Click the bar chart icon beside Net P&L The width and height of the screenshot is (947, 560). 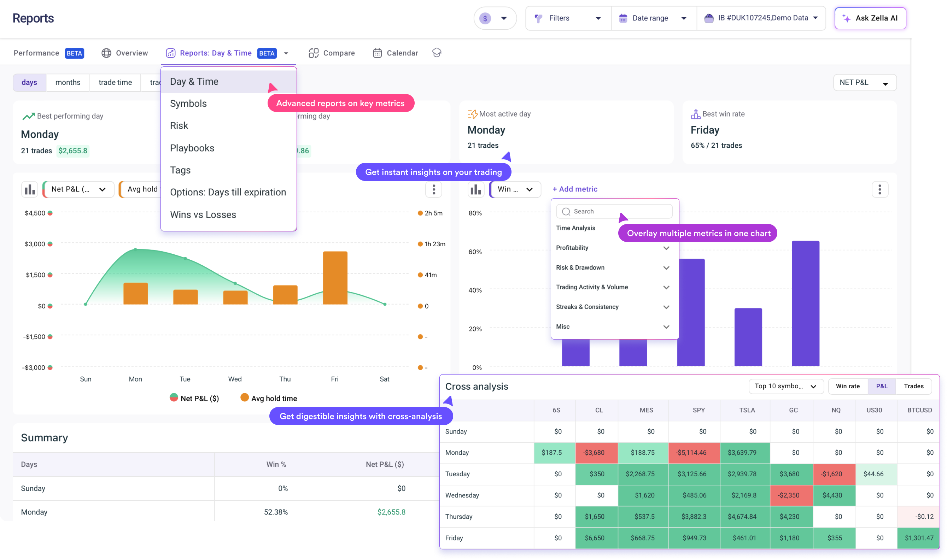point(29,189)
